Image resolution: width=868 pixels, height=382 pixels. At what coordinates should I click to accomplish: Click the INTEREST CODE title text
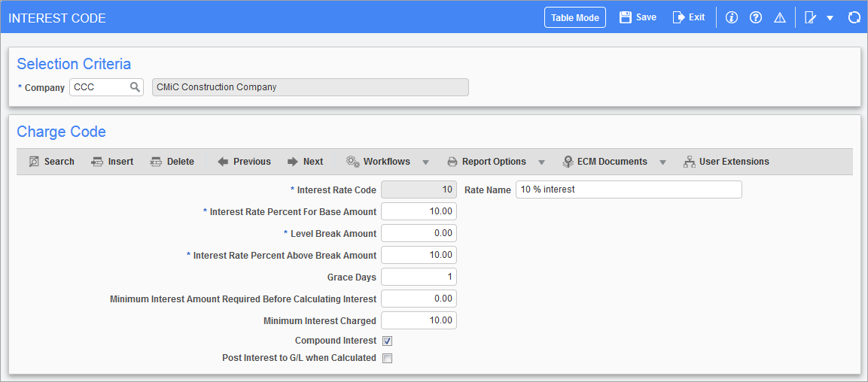pos(57,18)
